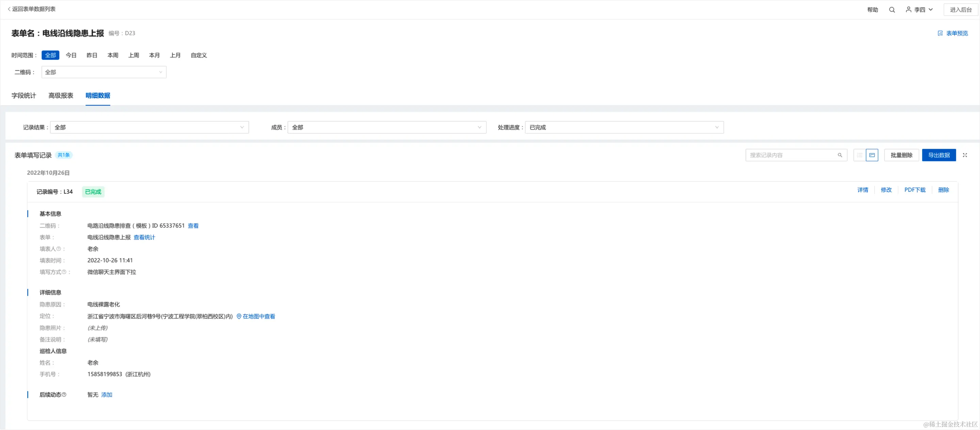Click the fullscreen expand icon
The height and width of the screenshot is (430, 980).
[965, 155]
